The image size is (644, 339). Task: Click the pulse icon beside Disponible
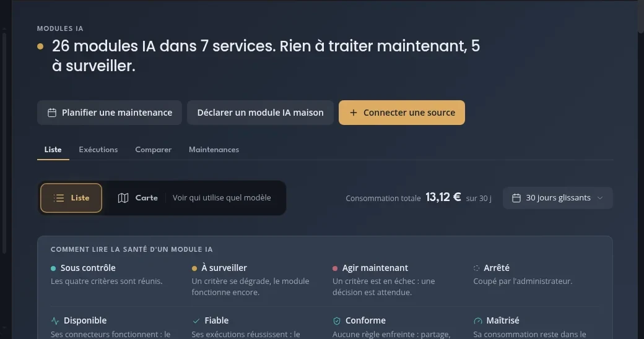click(x=55, y=320)
